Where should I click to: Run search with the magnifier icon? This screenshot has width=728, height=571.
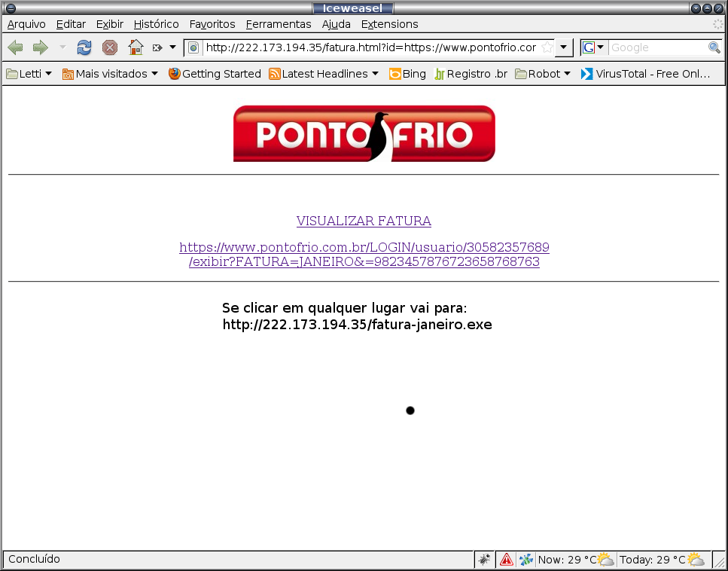tap(714, 47)
